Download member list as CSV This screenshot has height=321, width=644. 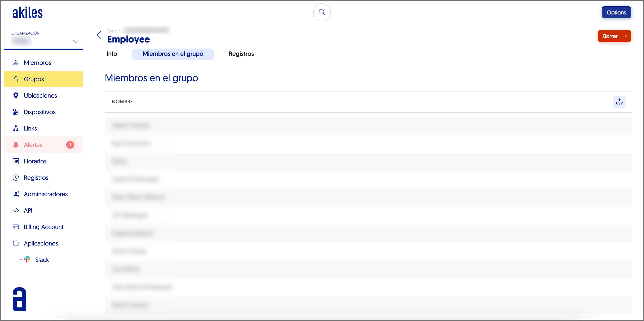(x=619, y=102)
